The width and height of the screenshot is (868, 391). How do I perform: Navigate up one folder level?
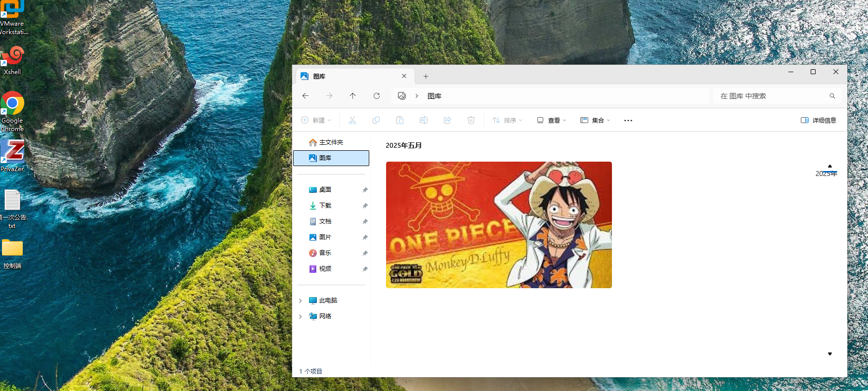pos(352,96)
